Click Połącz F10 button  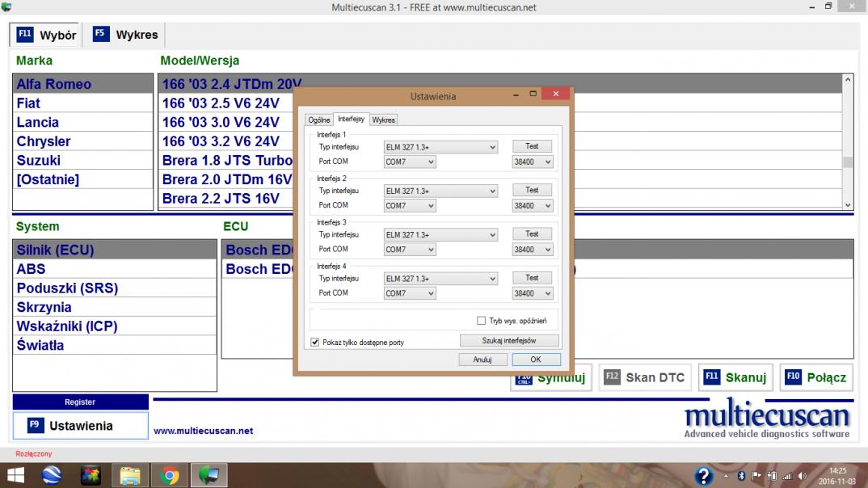(x=816, y=377)
